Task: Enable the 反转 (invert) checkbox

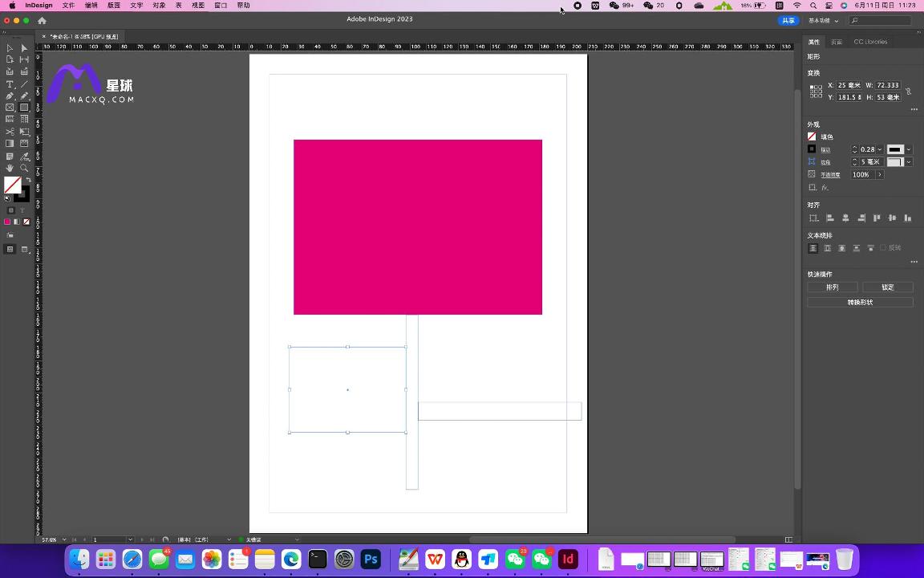Action: 883,248
